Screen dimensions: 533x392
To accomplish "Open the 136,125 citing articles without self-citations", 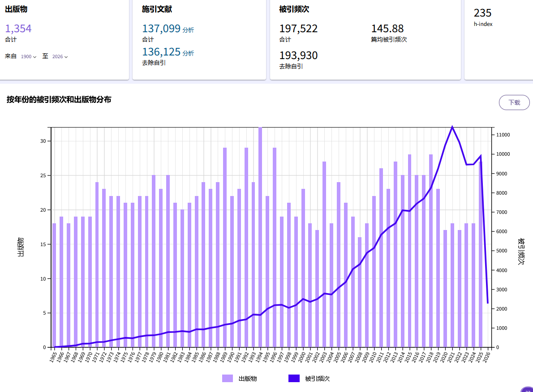I will tap(161, 52).
